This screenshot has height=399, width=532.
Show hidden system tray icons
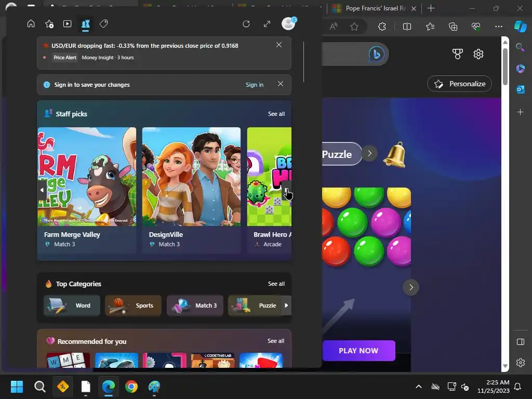coord(419,387)
